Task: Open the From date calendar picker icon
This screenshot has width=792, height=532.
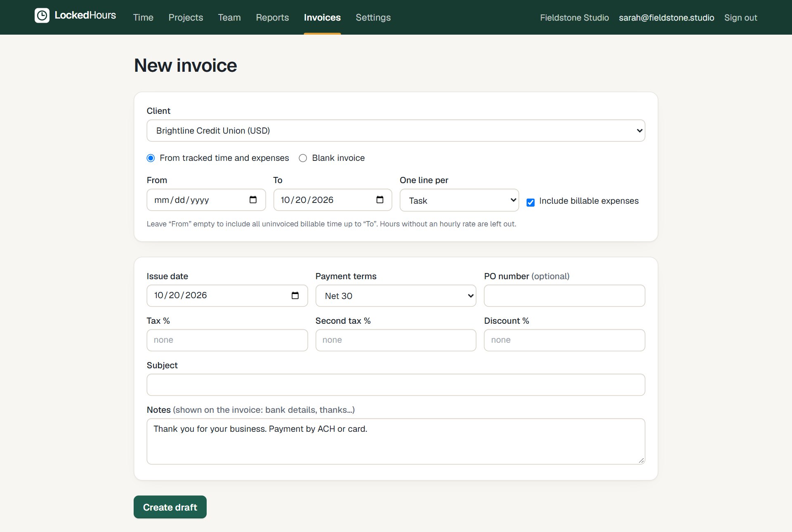Action: pos(253,200)
